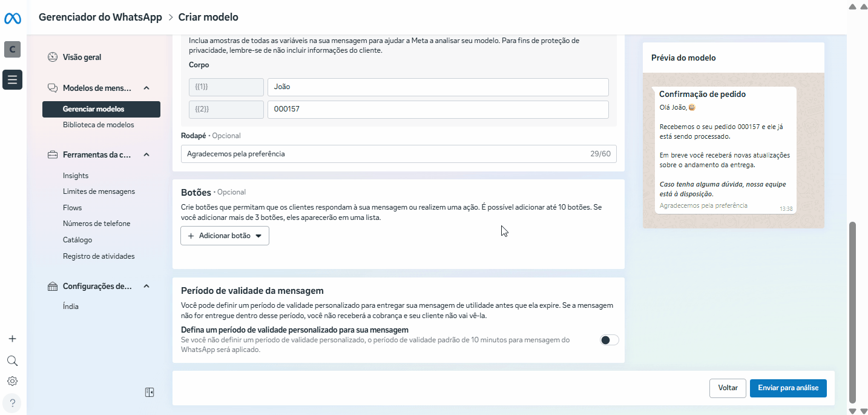Collapse sidebar using the panel icon
Viewport: 868px width, 415px height.
[150, 393]
